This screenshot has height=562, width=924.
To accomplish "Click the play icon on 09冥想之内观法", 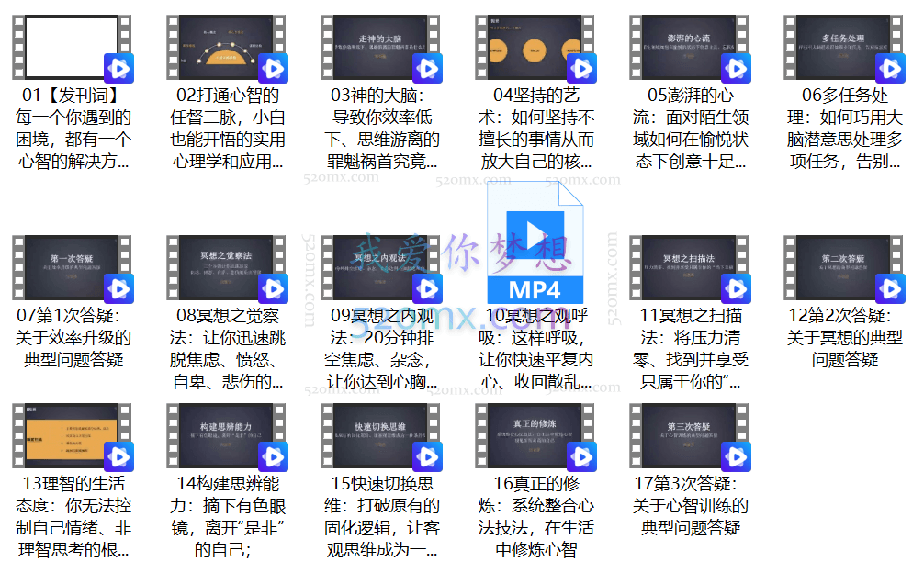I will pos(428,287).
